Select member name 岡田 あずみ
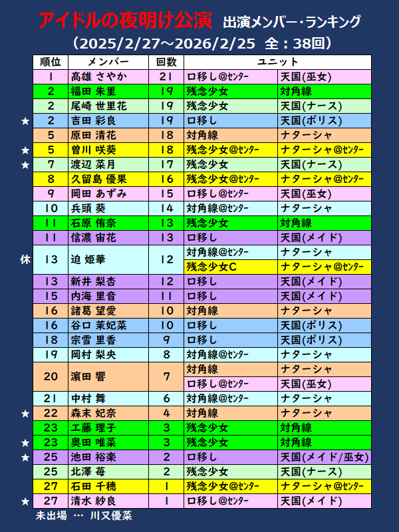This screenshot has width=399, height=532. [98, 194]
